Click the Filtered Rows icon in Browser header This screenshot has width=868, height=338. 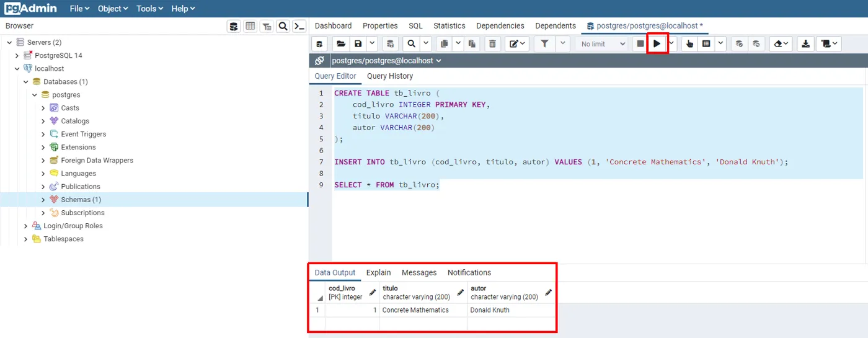[267, 26]
